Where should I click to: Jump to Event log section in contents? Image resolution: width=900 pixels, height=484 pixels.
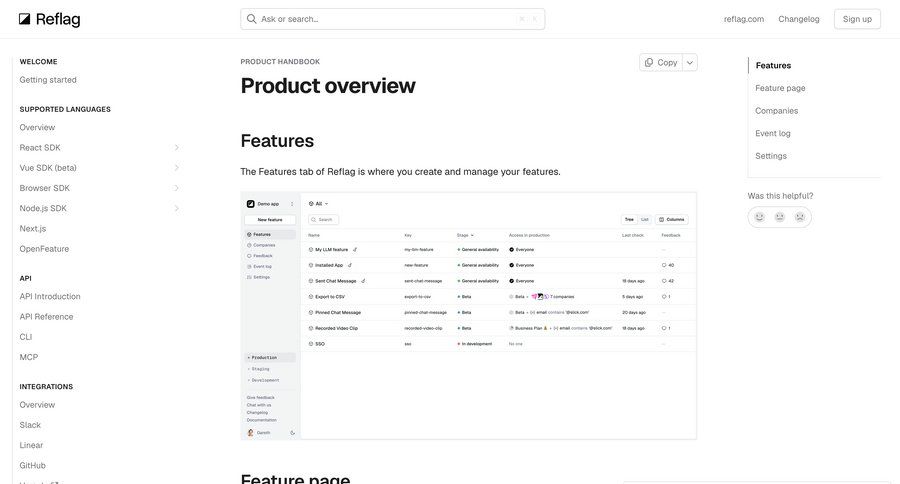tap(773, 133)
